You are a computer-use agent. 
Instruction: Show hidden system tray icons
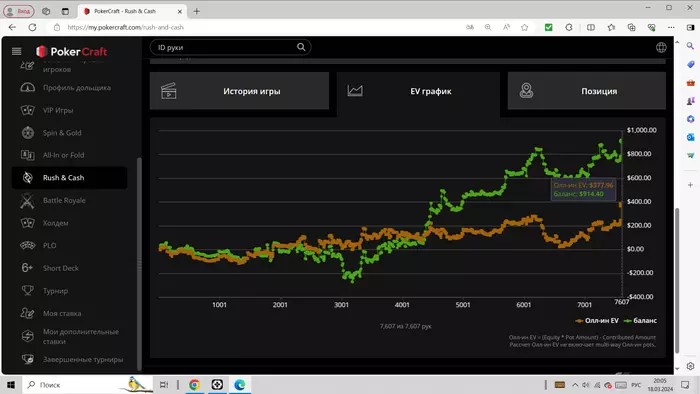[575, 385]
